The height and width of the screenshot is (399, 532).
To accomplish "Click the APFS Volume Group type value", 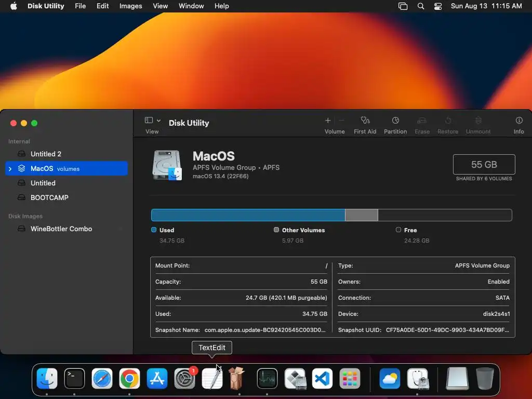I will (x=482, y=265).
